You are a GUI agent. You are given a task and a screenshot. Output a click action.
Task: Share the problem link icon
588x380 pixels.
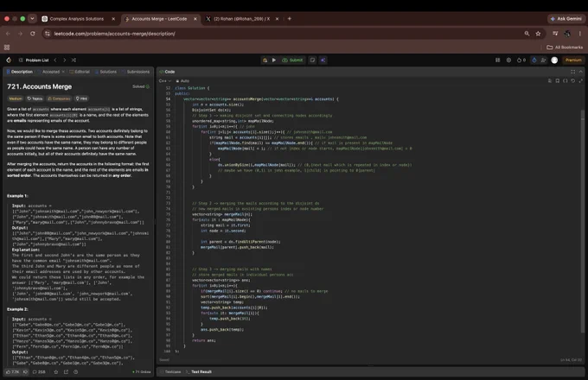(x=66, y=371)
